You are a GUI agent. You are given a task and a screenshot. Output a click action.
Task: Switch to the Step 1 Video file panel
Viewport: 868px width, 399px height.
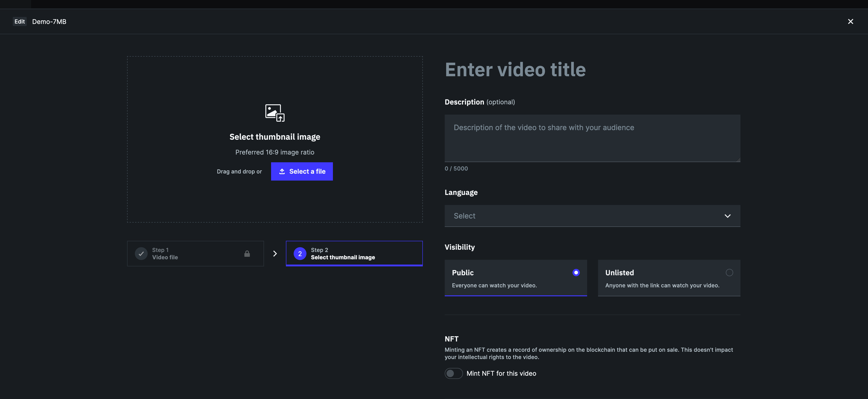(195, 253)
